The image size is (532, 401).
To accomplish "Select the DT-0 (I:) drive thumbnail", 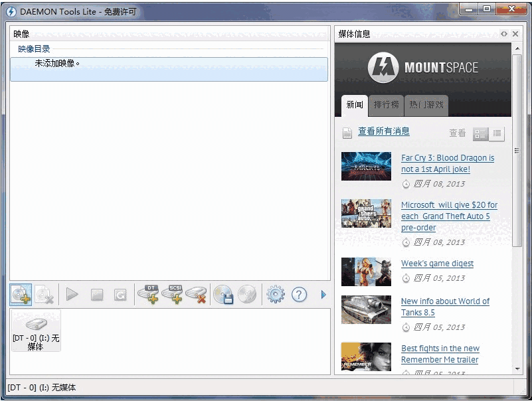I will pyautogui.click(x=36, y=330).
